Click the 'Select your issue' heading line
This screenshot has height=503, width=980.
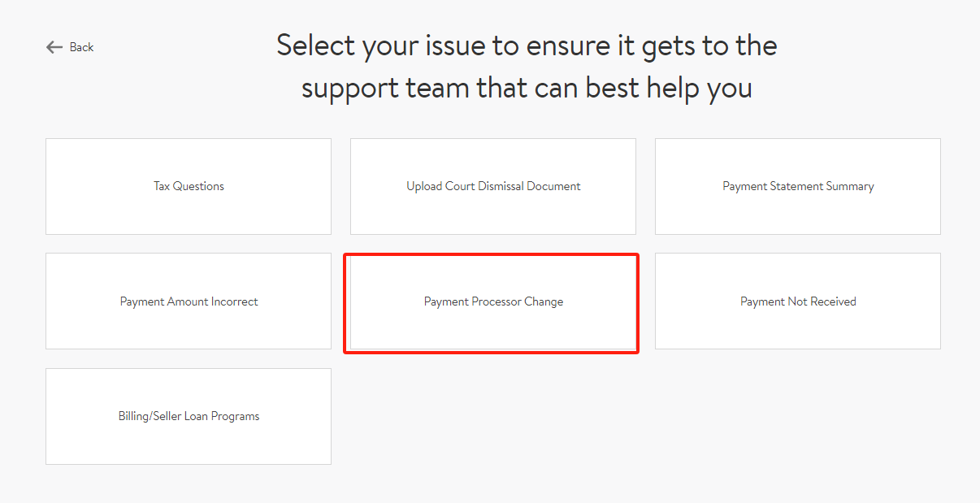pos(527,46)
